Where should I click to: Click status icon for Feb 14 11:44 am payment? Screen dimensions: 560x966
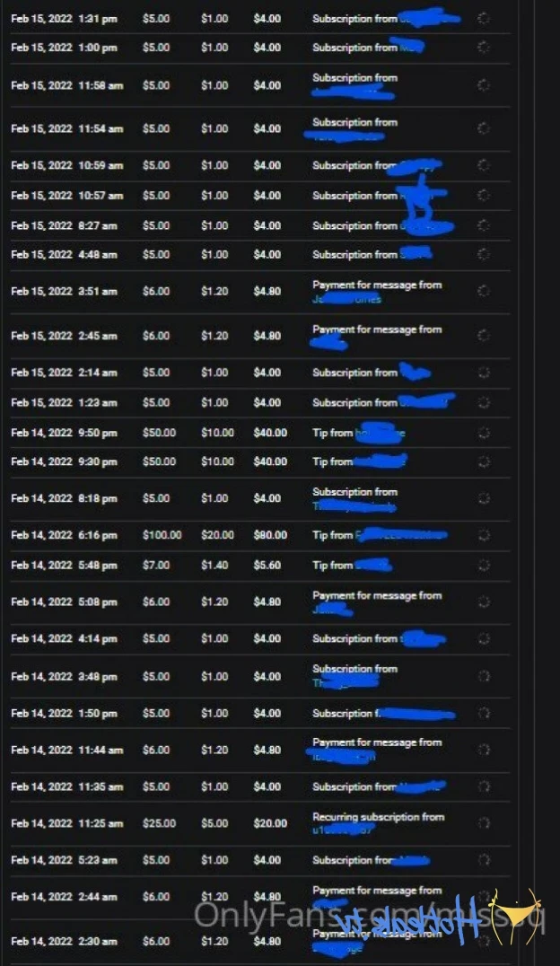click(x=484, y=750)
